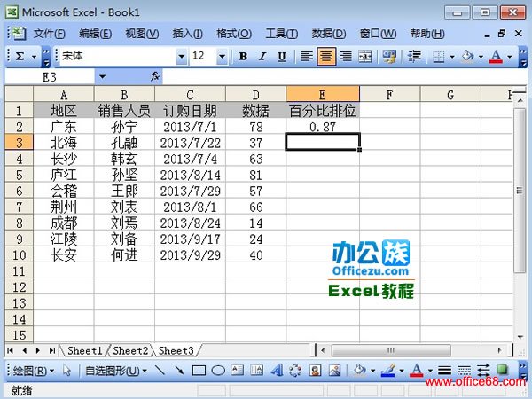Screen dimensions: 532x399
Task: Click the green Shadow Style icon
Action: click(x=503, y=370)
